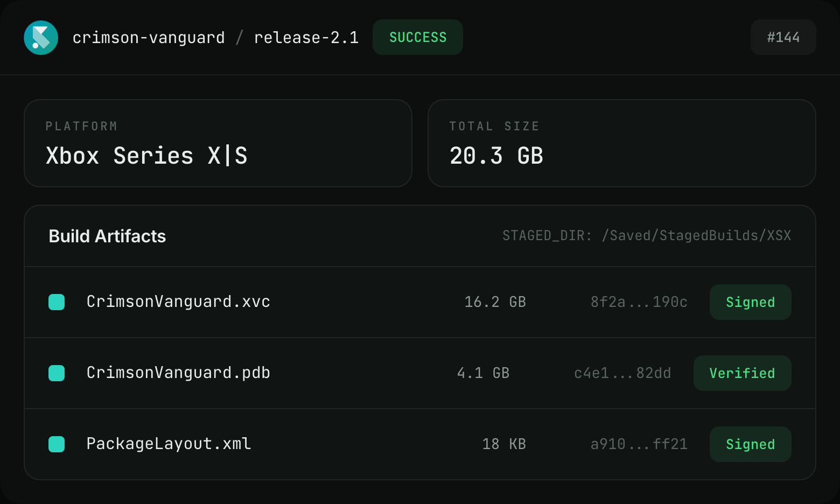
Task: Click the Build Artifacts heading
Action: 107,236
